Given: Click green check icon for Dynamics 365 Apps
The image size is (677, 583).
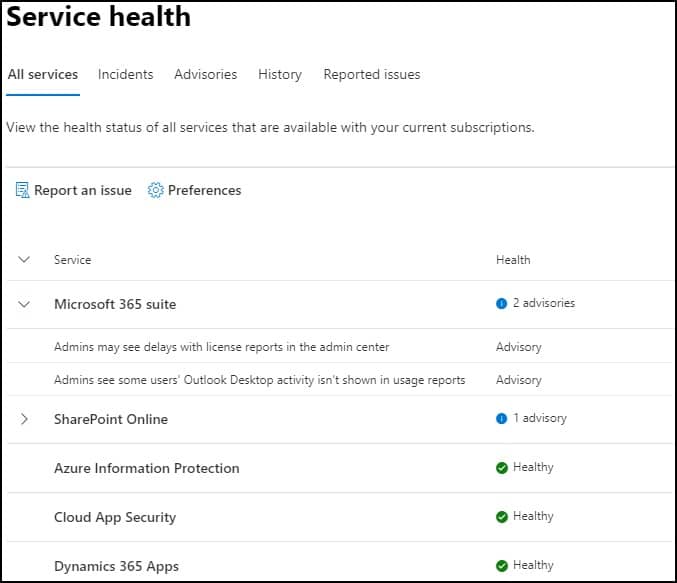Looking at the screenshot, I should pyautogui.click(x=502, y=565).
